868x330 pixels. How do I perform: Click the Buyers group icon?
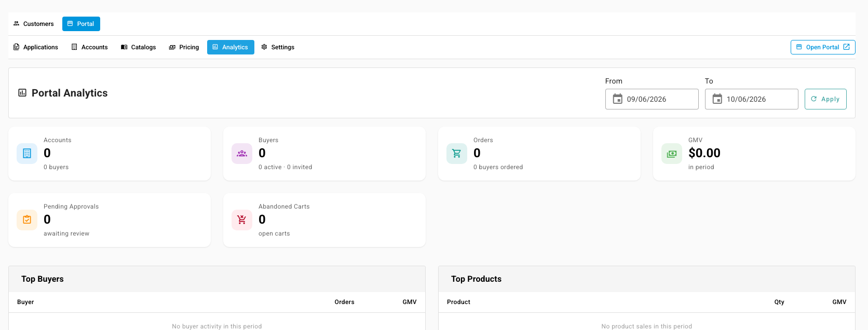(242, 154)
